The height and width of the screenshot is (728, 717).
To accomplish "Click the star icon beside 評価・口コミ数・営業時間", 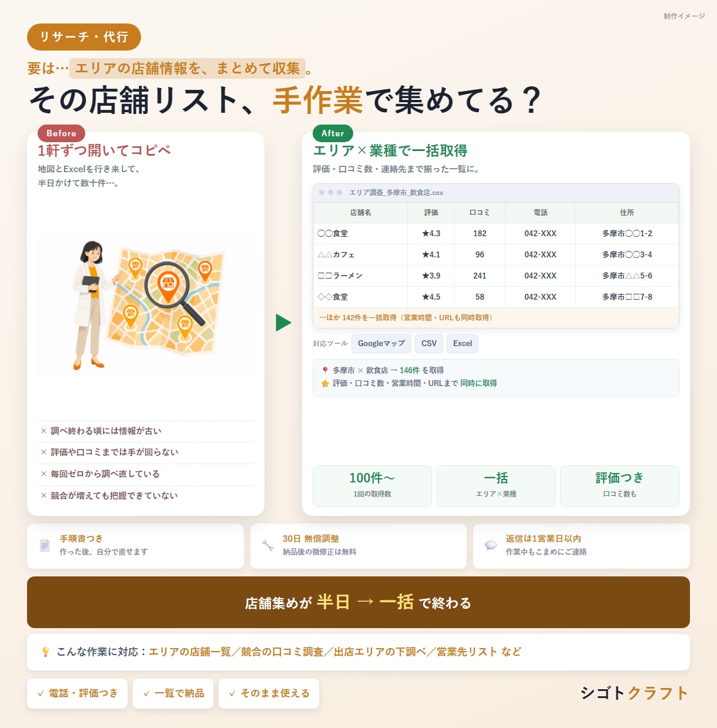I will point(325,383).
